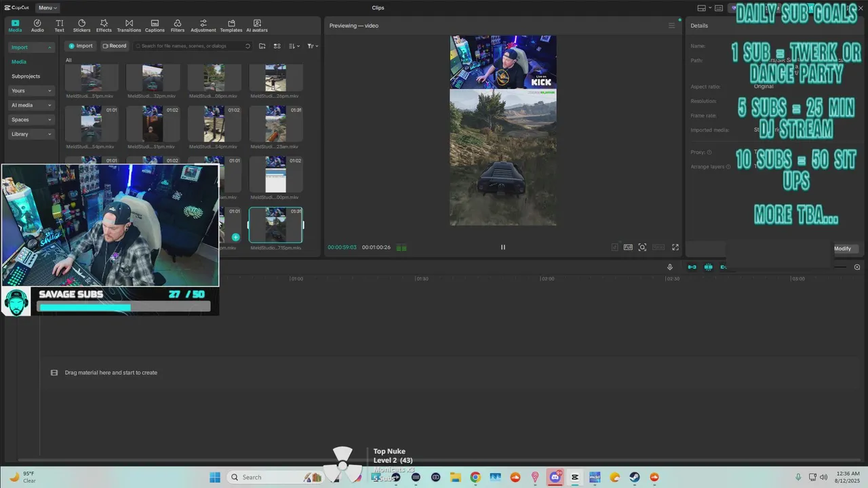Viewport: 868px width, 488px height.
Task: Open the Effects panel
Action: pos(104,26)
